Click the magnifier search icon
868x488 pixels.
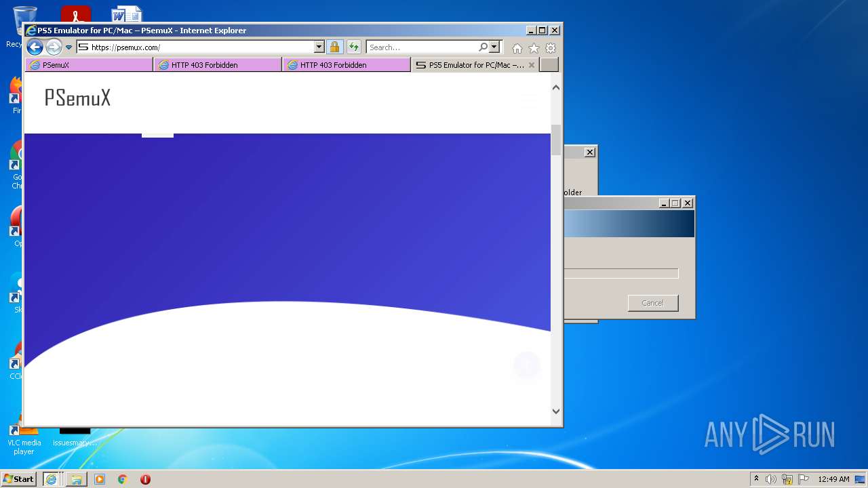483,47
